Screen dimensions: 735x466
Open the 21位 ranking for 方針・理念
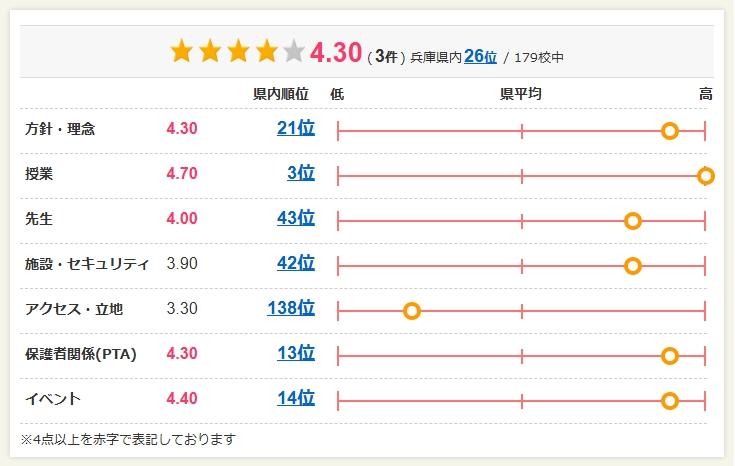coord(296,128)
